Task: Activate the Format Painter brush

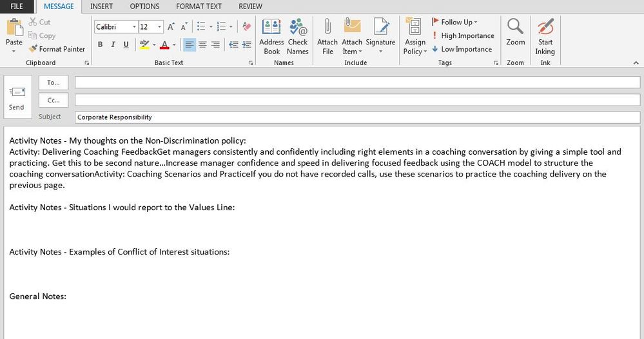Action: point(57,49)
